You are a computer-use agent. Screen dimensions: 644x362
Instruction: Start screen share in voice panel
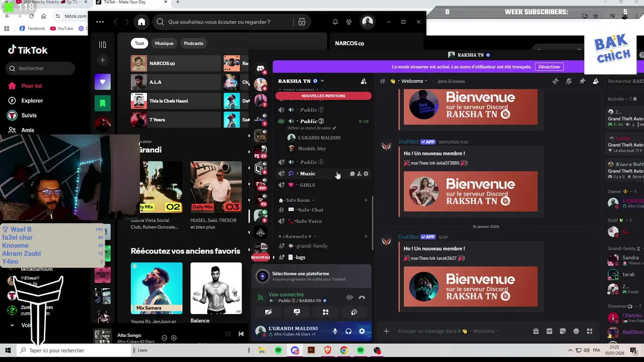pos(297,312)
